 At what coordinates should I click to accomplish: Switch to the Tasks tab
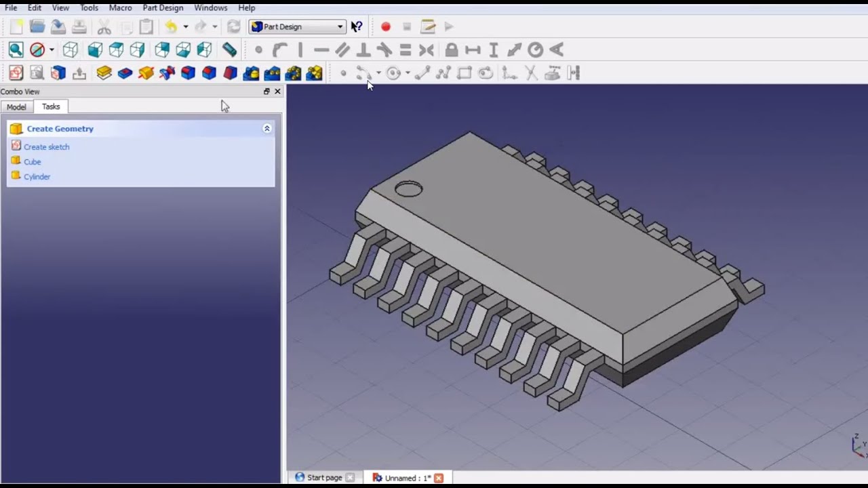(51, 106)
